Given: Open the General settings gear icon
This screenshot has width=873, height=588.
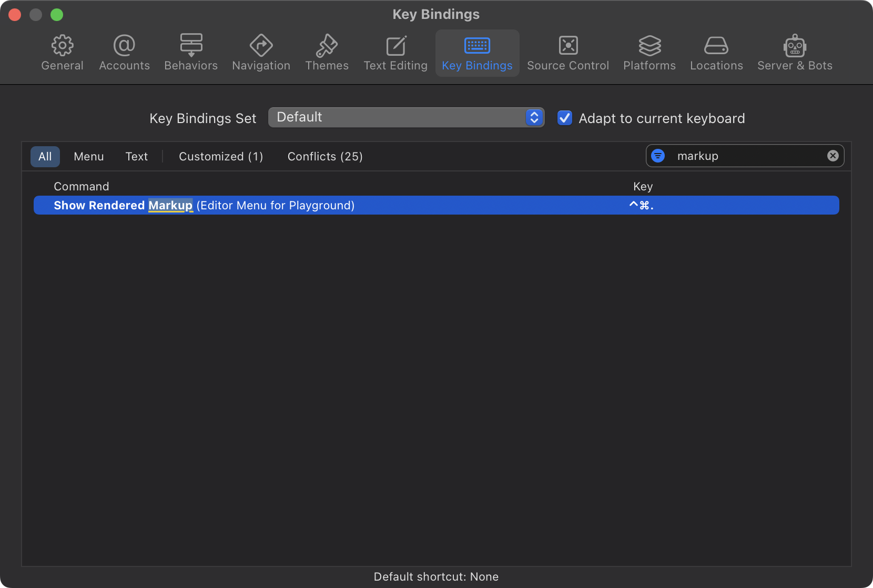Looking at the screenshot, I should (x=62, y=46).
